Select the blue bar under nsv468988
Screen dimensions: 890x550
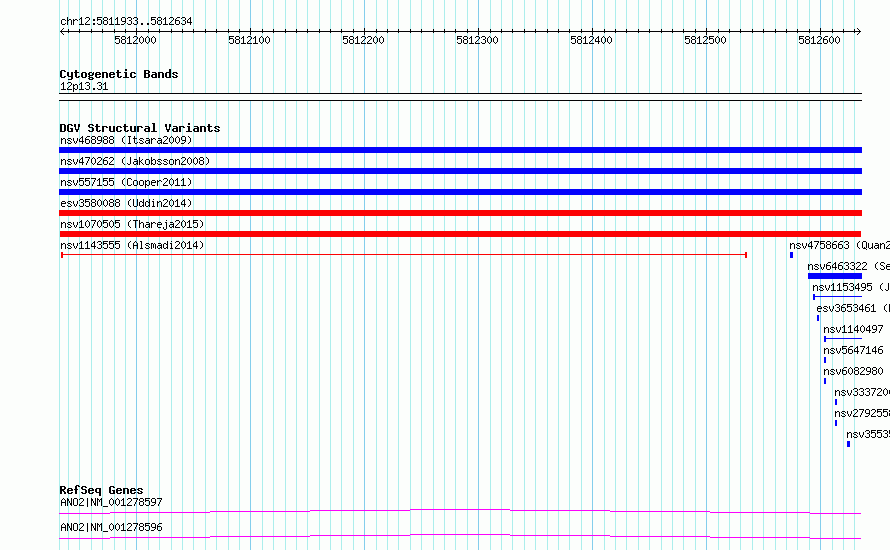460,150
